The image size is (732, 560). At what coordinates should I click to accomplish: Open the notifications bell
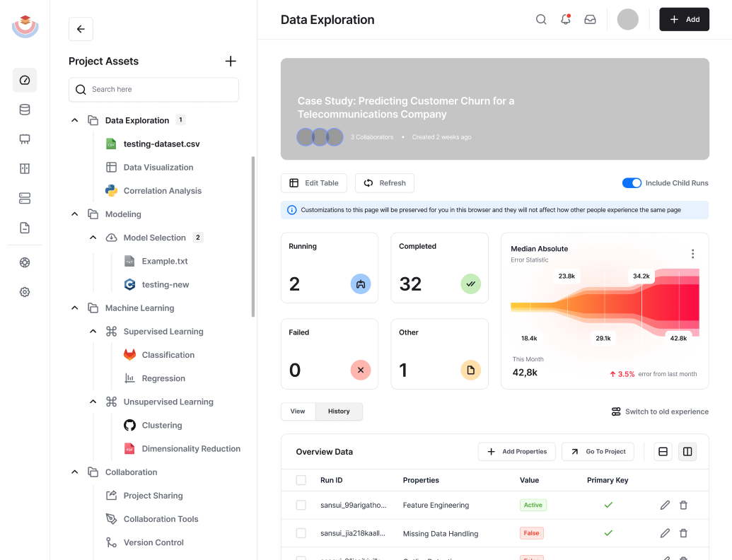[566, 20]
